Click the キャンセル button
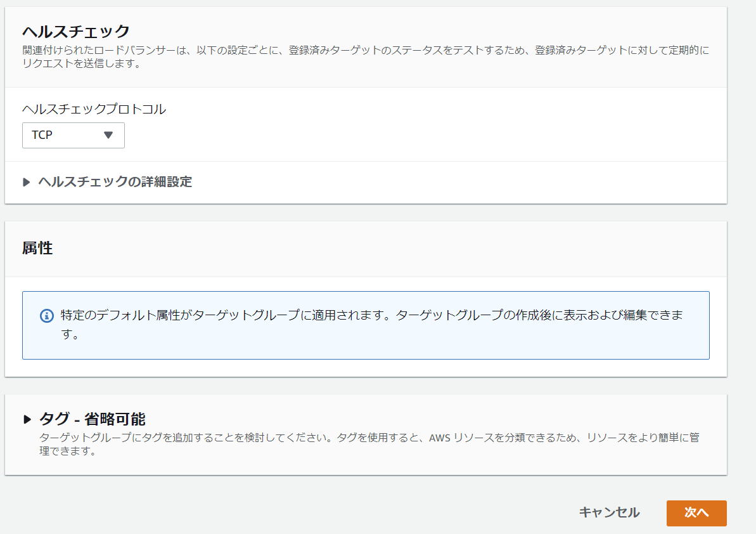This screenshot has height=534, width=756. pyautogui.click(x=609, y=512)
